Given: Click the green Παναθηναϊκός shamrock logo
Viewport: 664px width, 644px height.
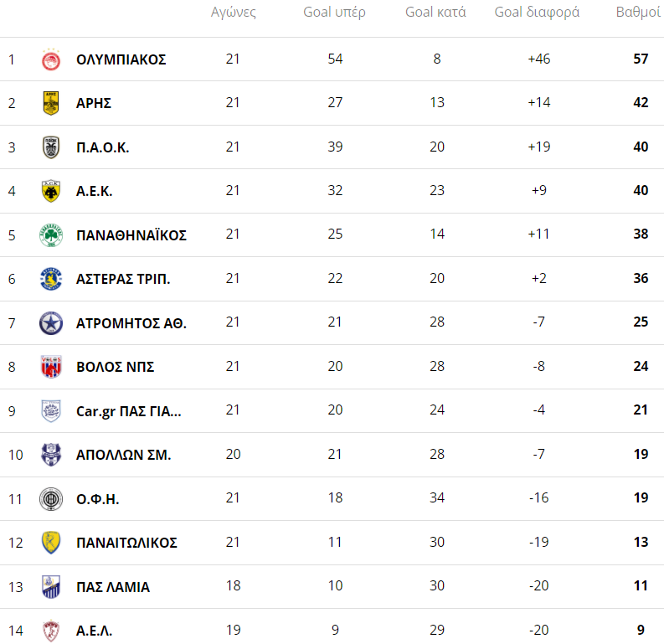Looking at the screenshot, I should (51, 235).
